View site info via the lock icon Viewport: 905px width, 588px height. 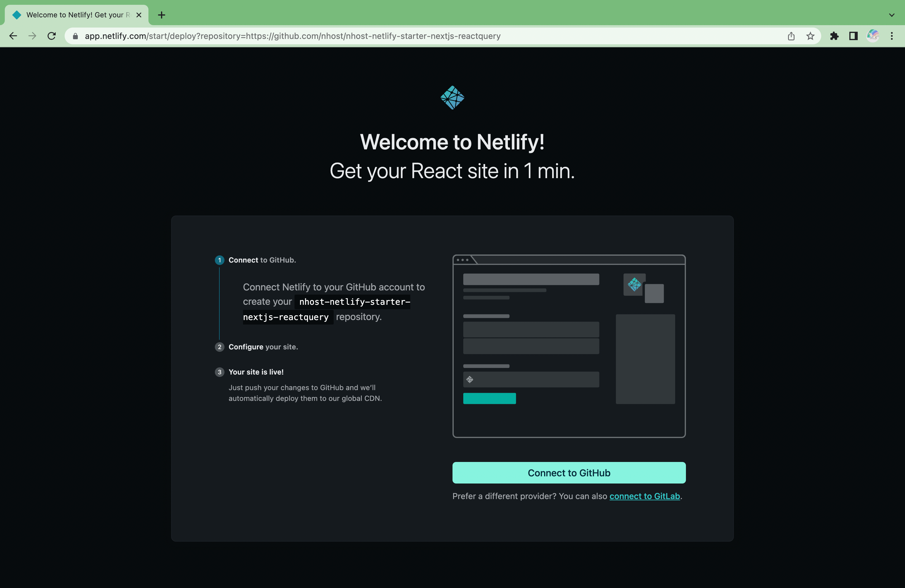(75, 36)
